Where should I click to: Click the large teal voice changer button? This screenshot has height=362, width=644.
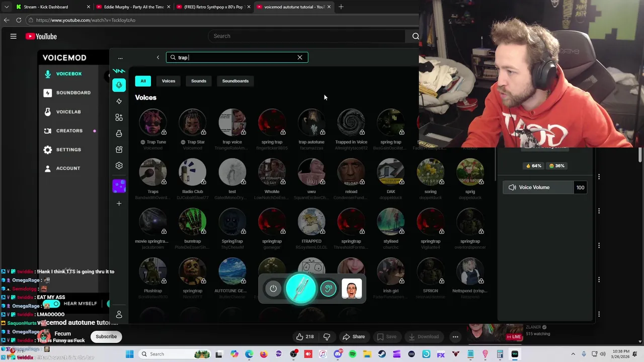click(x=301, y=288)
